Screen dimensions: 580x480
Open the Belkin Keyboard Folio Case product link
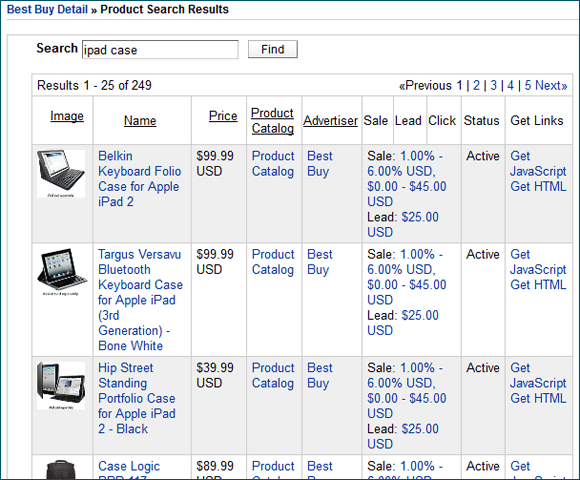(x=139, y=179)
